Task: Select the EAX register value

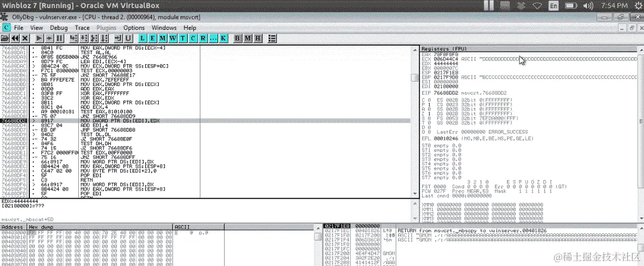Action: point(445,54)
